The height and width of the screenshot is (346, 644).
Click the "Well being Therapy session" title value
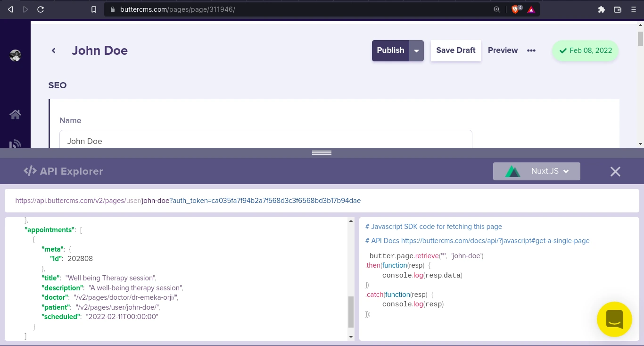(x=111, y=278)
